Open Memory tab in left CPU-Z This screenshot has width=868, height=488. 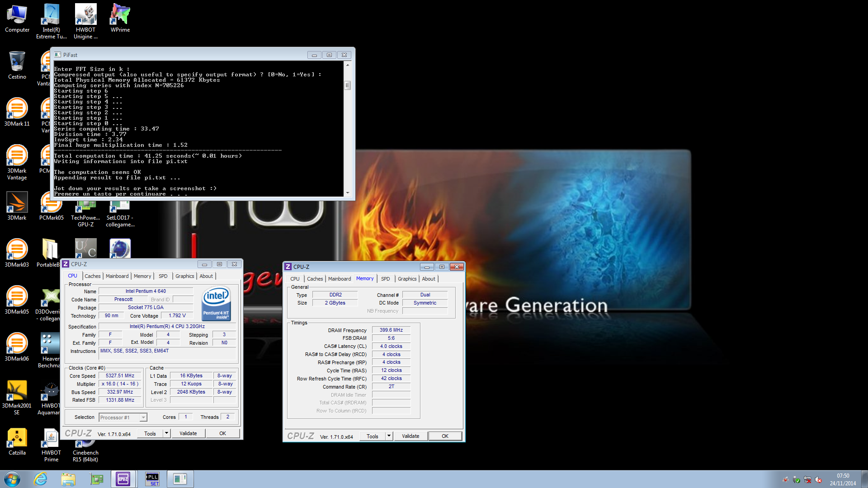click(x=142, y=276)
